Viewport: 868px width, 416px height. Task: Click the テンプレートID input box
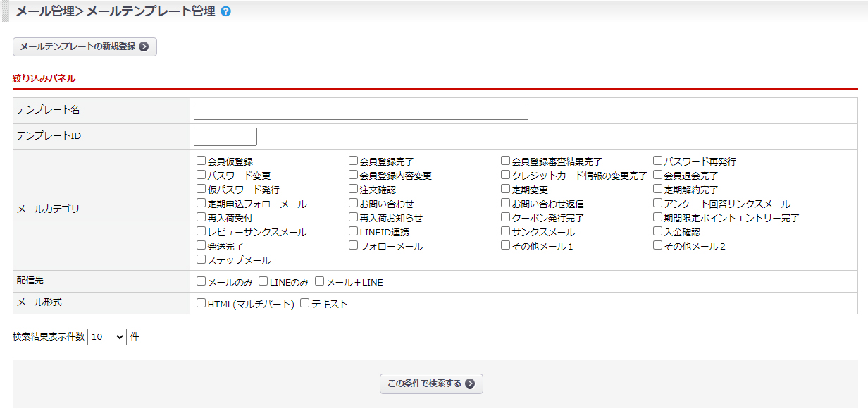(225, 137)
